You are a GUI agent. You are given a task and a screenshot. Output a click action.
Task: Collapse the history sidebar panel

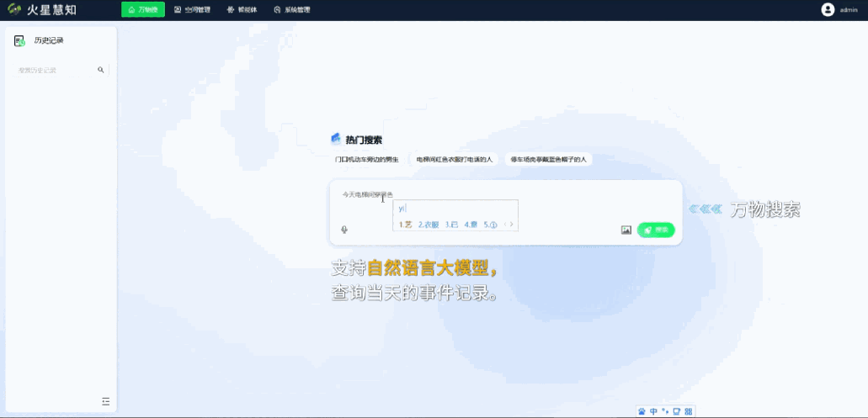coord(105,401)
